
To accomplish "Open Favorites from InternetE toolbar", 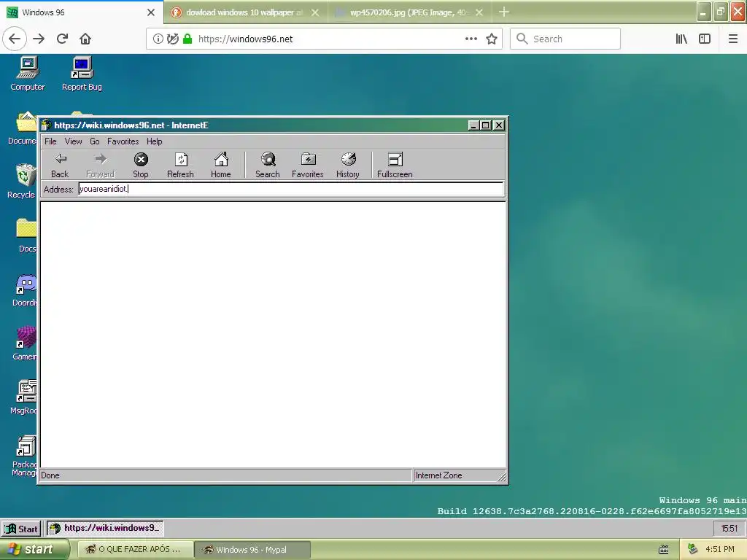I will 308,166.
